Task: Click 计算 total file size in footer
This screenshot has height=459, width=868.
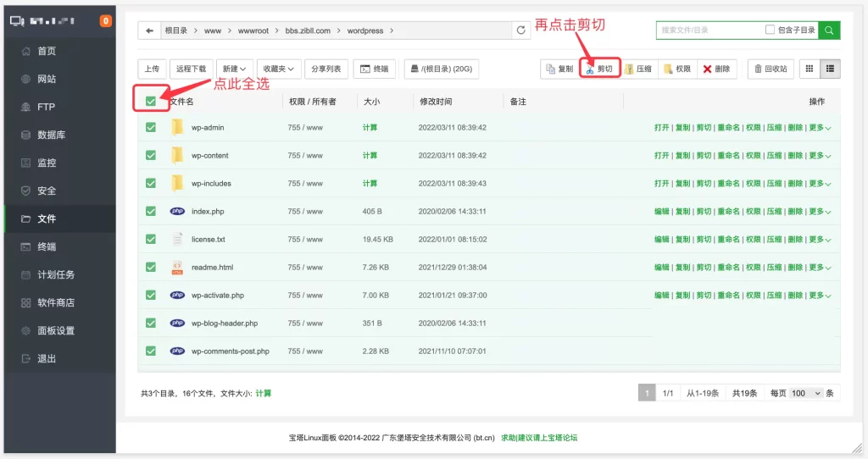Action: 264,393
